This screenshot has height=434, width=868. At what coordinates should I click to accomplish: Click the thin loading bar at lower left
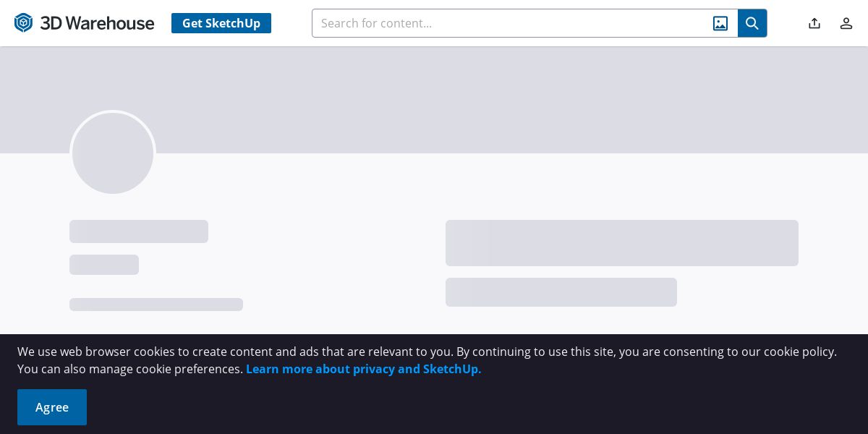pos(156,305)
